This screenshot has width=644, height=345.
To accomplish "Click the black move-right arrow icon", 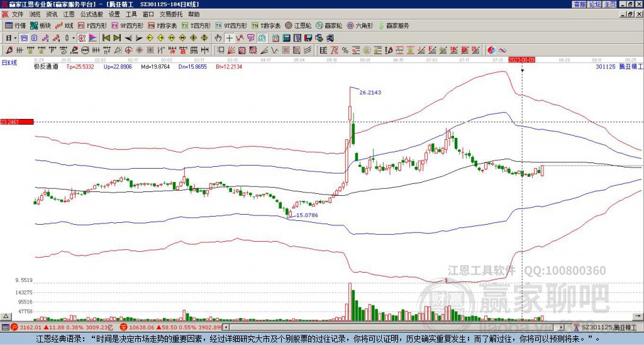I will [139, 38].
